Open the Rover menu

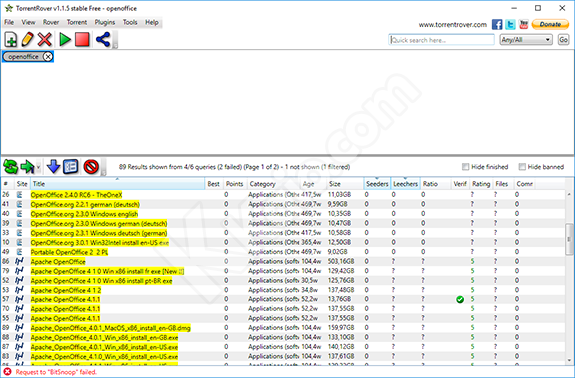tap(51, 22)
